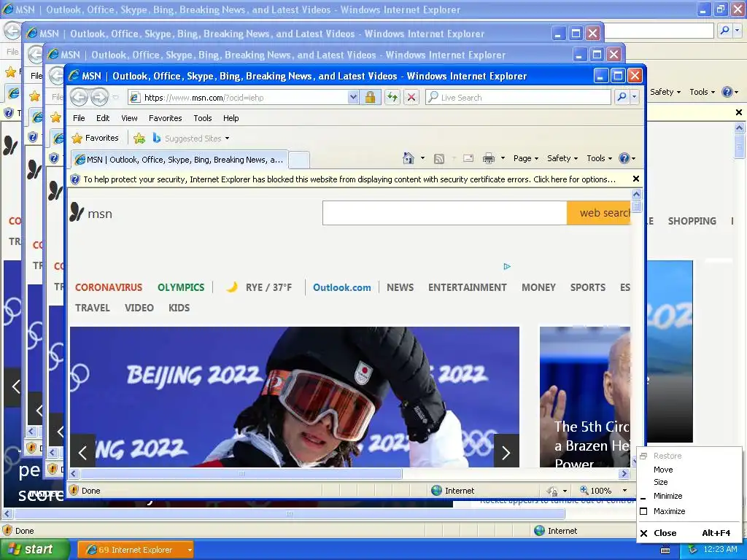Open the TRAVEL link

[x=93, y=308]
